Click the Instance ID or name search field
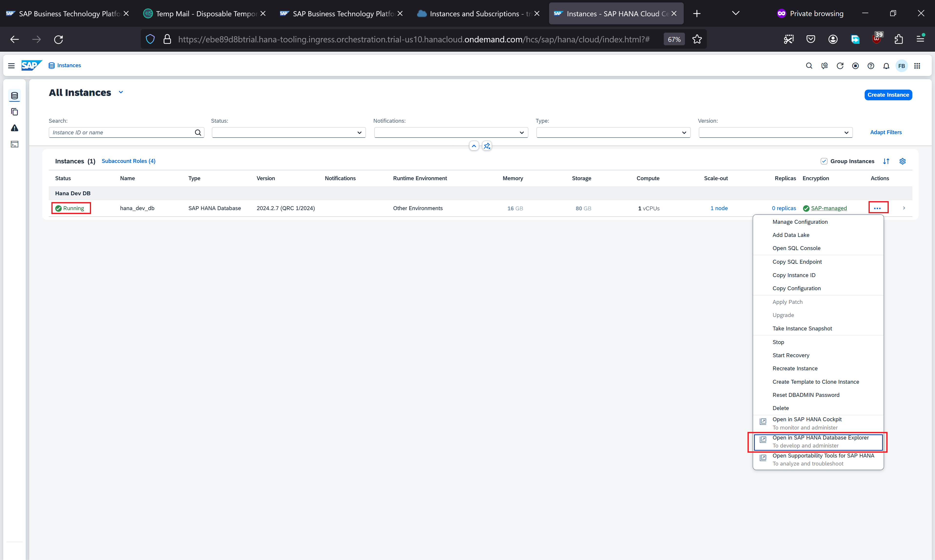This screenshot has width=935, height=560. pos(121,132)
